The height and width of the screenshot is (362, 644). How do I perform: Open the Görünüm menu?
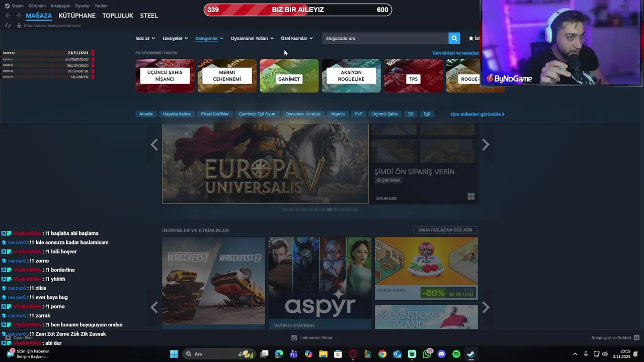(x=37, y=6)
